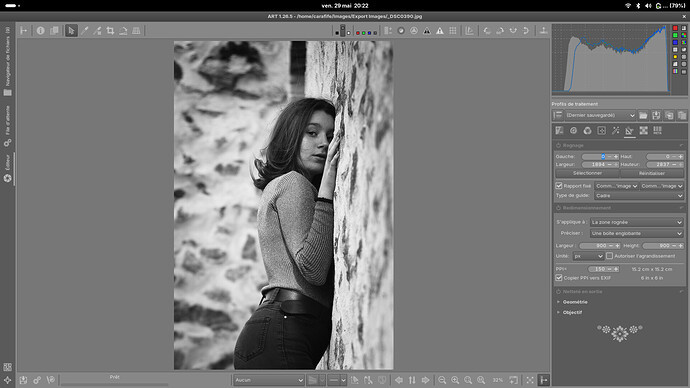Open the S'applique à dropdown

(x=636, y=222)
